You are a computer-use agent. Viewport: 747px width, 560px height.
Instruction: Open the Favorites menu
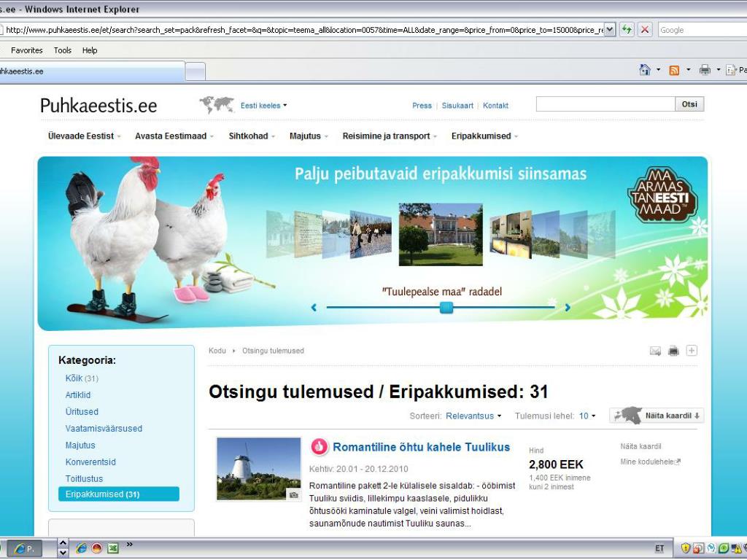(x=27, y=50)
